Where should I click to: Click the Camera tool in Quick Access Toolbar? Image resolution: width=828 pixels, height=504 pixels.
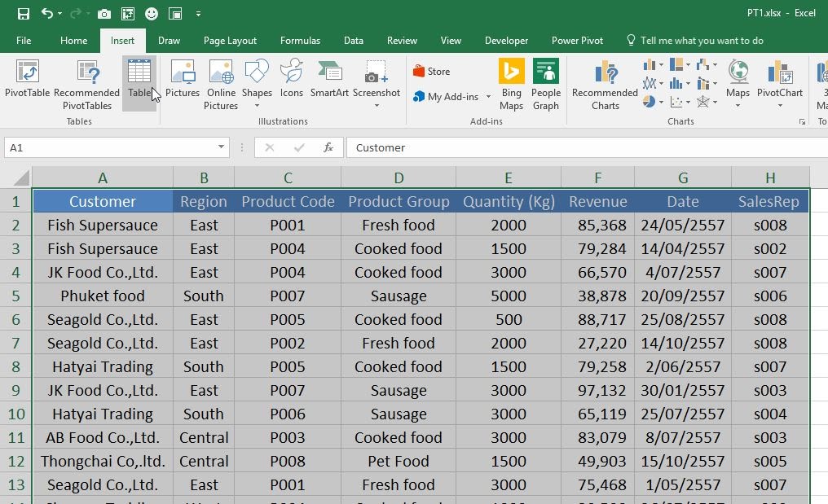(104, 14)
